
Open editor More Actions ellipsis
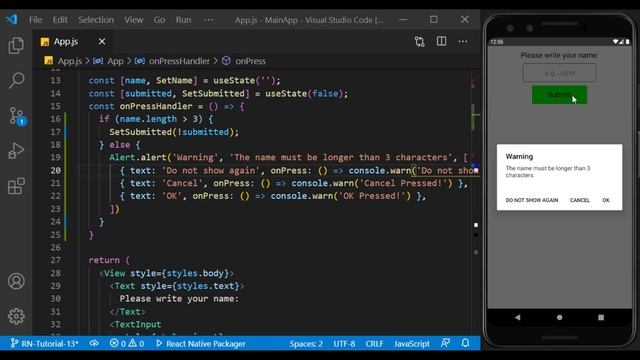tap(463, 41)
